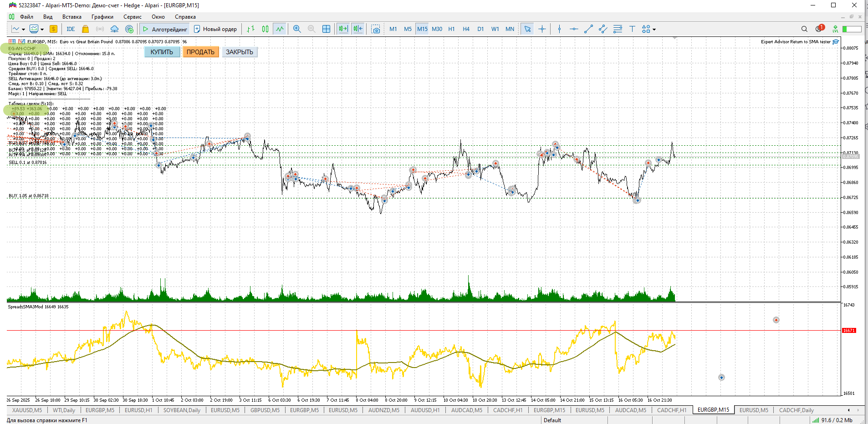This screenshot has height=424, width=868.
Task: Open the search magnifier in toolbar
Action: pyautogui.click(x=804, y=29)
